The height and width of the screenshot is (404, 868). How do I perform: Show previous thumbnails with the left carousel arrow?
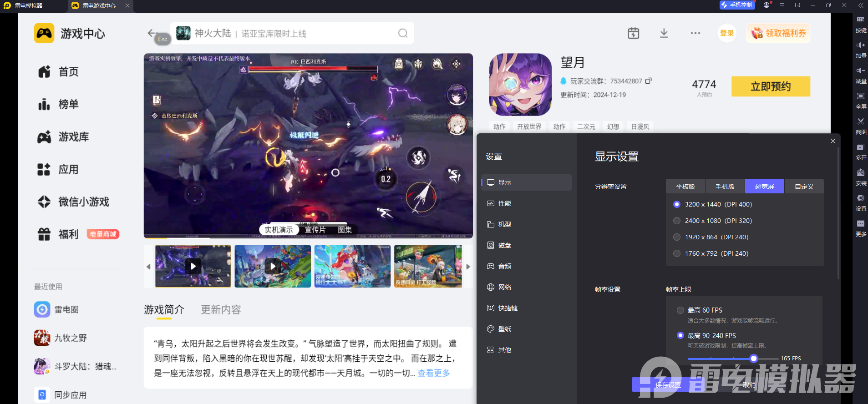click(148, 267)
